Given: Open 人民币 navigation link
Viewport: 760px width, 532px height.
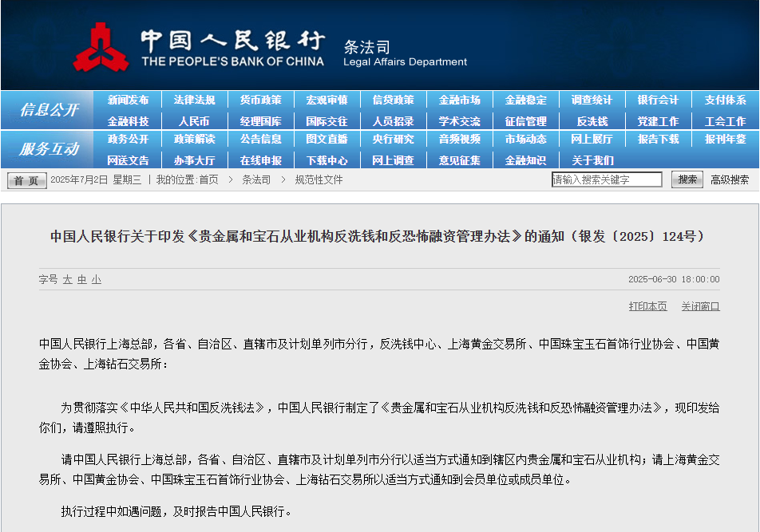Looking at the screenshot, I should 194,121.
